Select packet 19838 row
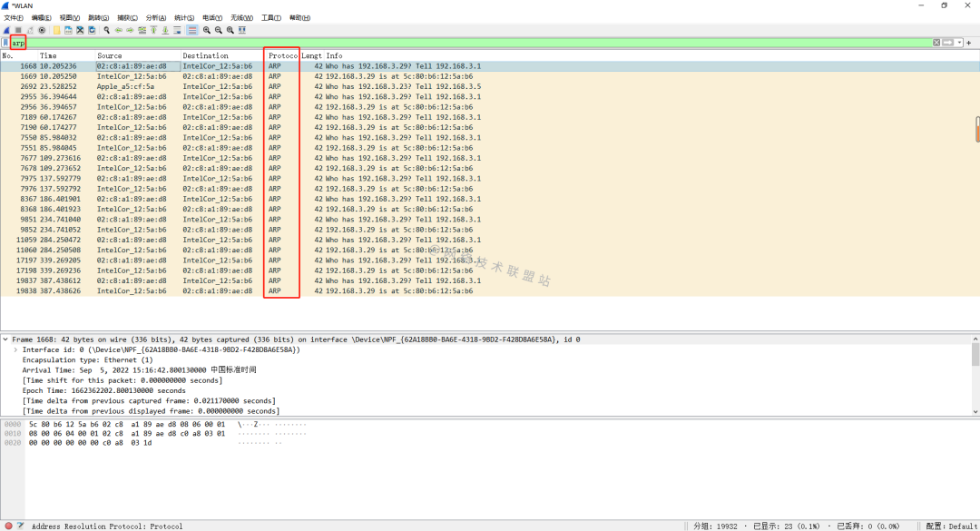Screen dimensions: 980x531 click(487, 290)
